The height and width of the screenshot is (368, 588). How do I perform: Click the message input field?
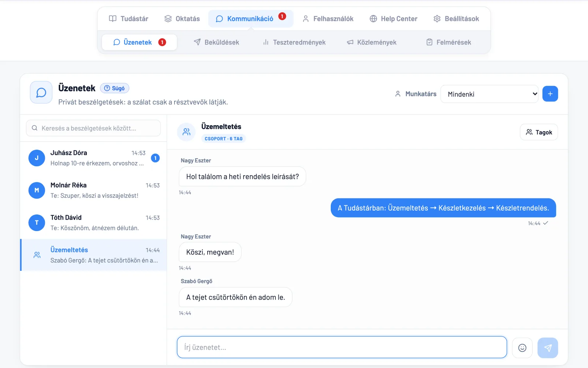coord(342,347)
